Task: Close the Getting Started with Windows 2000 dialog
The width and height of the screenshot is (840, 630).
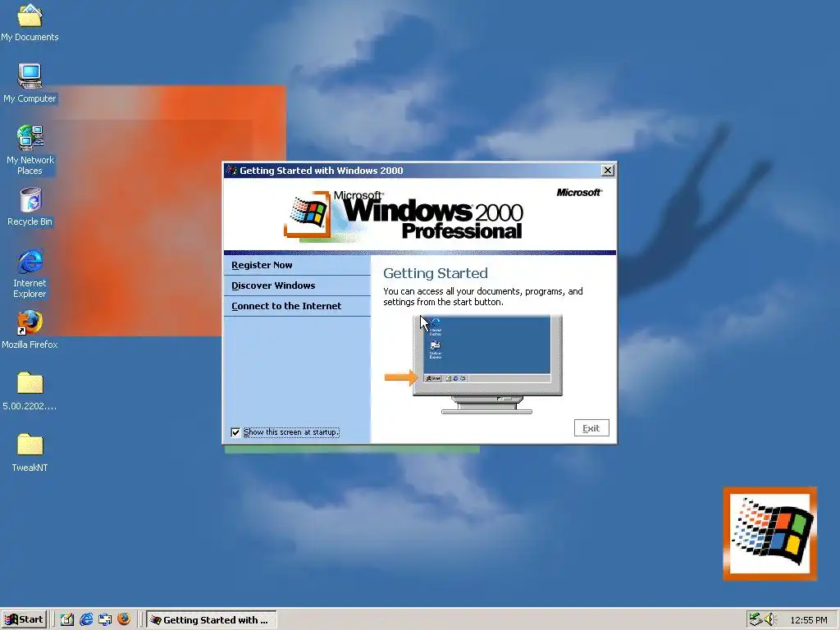Action: pyautogui.click(x=608, y=171)
